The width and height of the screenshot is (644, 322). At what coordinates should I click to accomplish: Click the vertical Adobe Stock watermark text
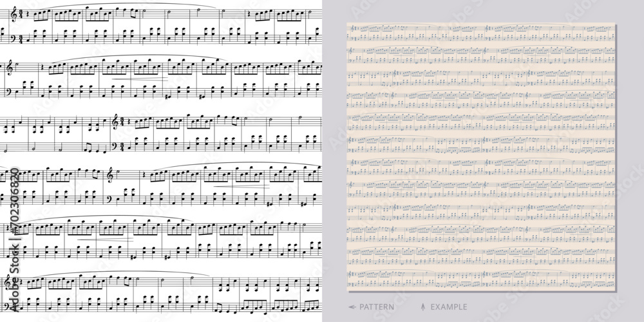coord(14,278)
